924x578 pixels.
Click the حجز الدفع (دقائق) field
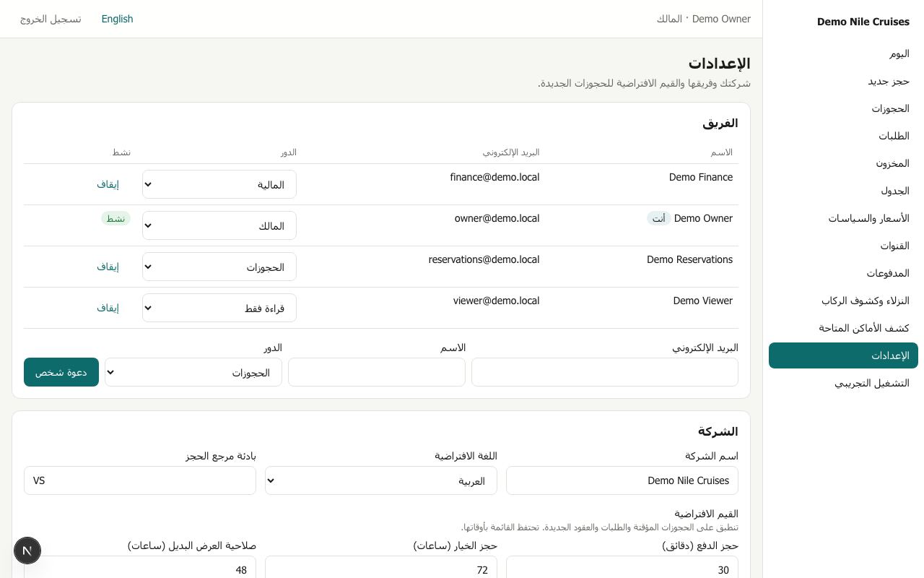click(622, 567)
